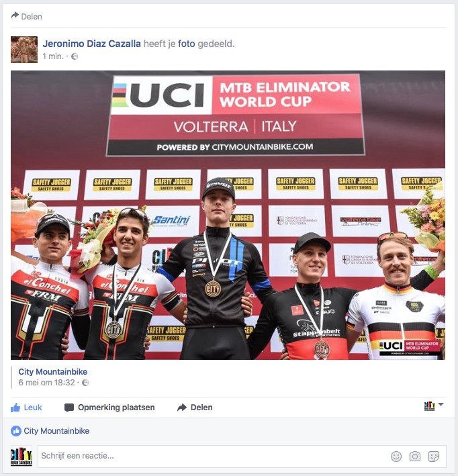Click the globe privacy icon beside 1 min.

[75, 56]
